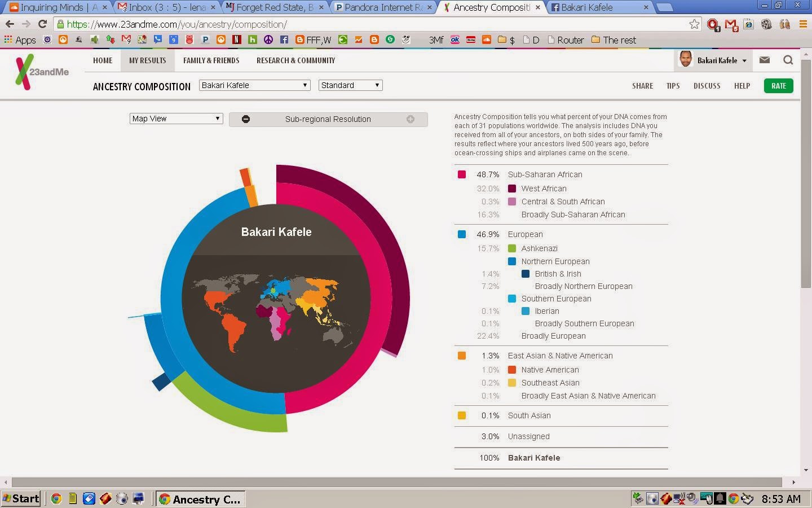Click the Chrome icon in system tray
This screenshot has width=812, height=508.
click(x=733, y=498)
